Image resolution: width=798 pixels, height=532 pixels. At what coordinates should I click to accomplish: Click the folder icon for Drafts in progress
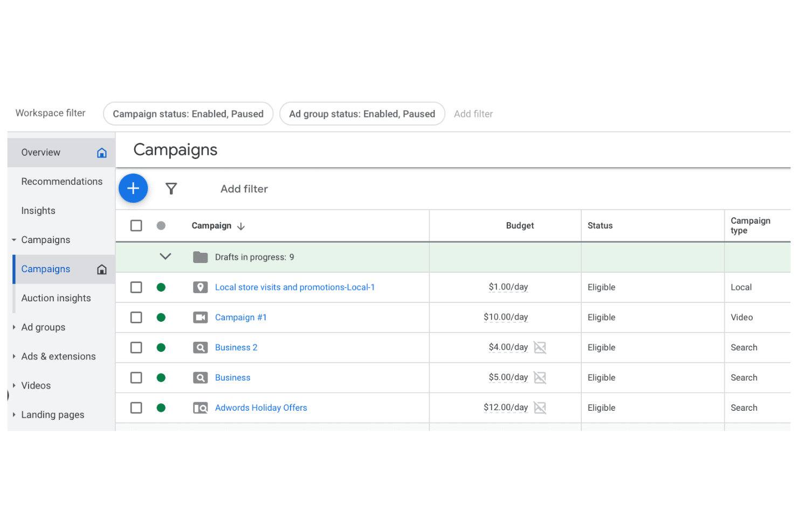click(x=200, y=257)
